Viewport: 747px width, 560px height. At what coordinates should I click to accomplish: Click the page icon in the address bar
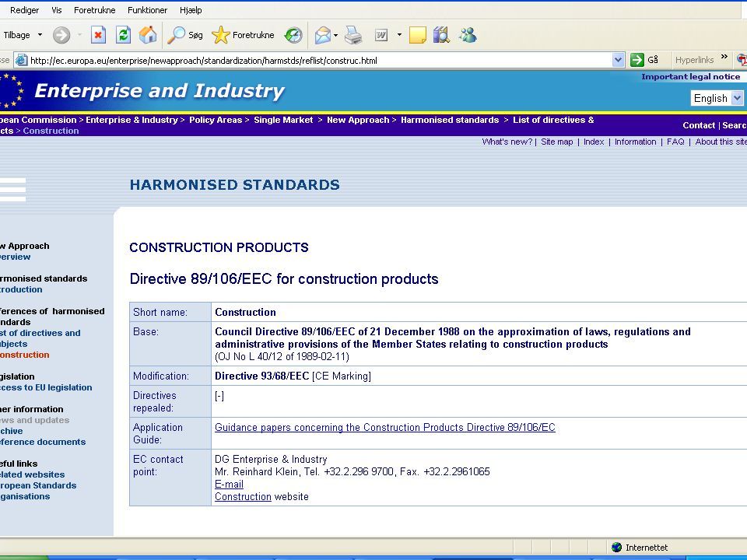(x=21, y=60)
